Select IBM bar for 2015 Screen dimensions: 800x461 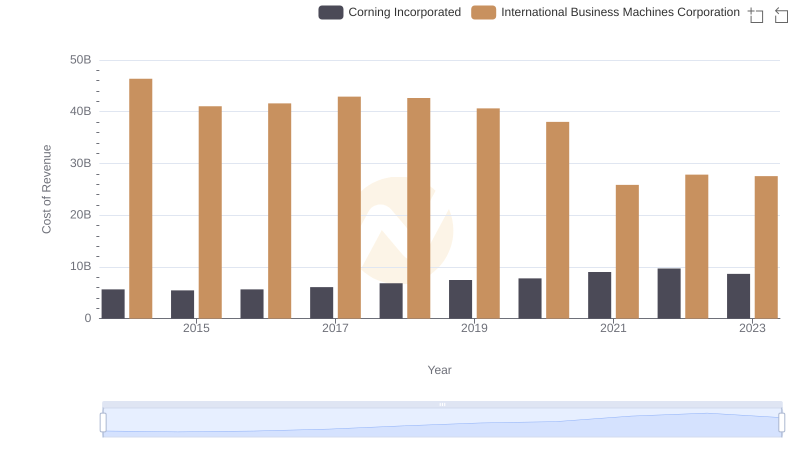click(x=210, y=213)
